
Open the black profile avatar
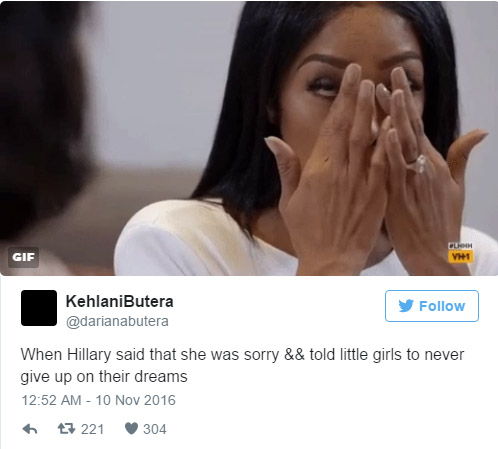39,308
